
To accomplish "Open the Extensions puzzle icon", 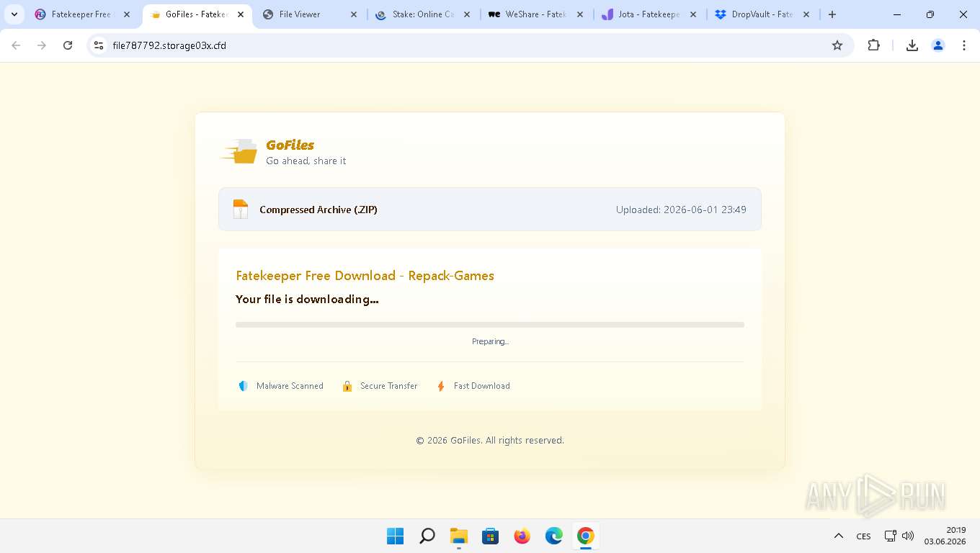I will click(x=874, y=45).
